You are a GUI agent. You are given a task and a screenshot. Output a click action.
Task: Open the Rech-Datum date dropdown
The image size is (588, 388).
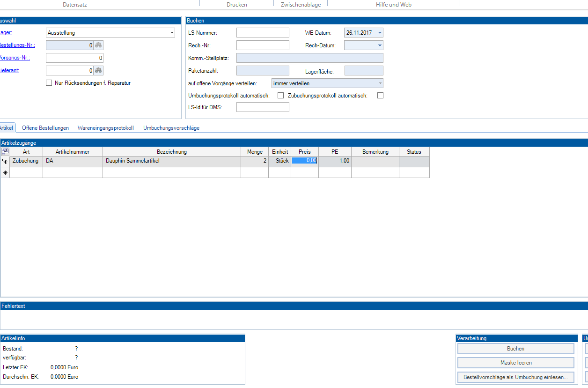click(379, 45)
